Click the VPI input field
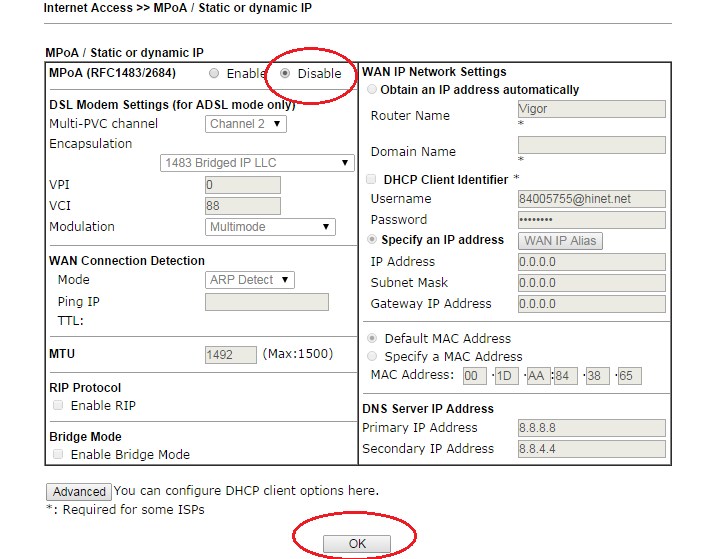Image resolution: width=717 pixels, height=559 pixels. tap(242, 185)
